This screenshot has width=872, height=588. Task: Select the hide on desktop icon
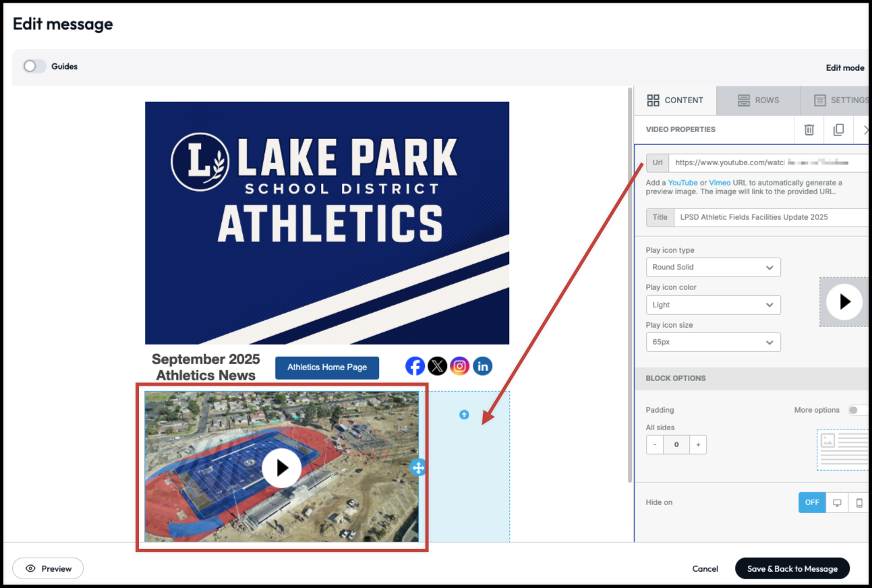click(x=837, y=502)
